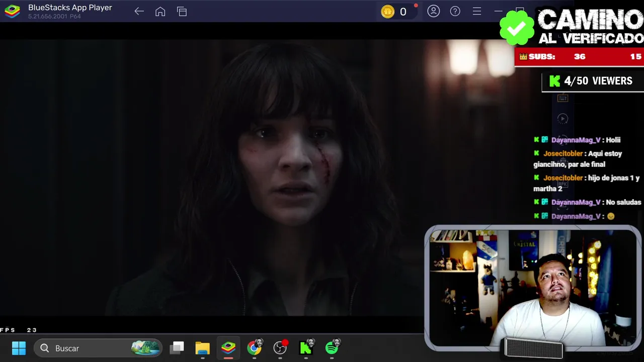Click DayannaMag_V's "Holii" chat message
This screenshot has height=362, width=644.
(577, 140)
